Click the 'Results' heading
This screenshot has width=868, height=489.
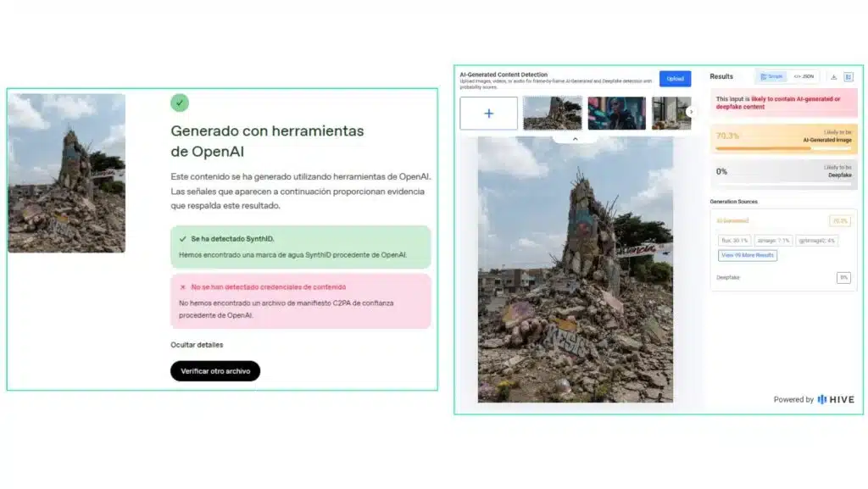[721, 76]
